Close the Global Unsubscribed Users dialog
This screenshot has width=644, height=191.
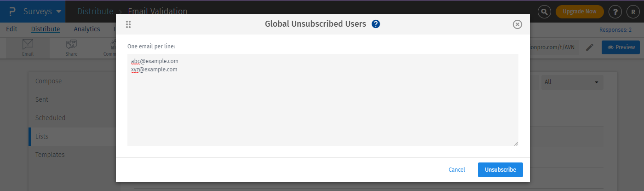click(x=517, y=24)
